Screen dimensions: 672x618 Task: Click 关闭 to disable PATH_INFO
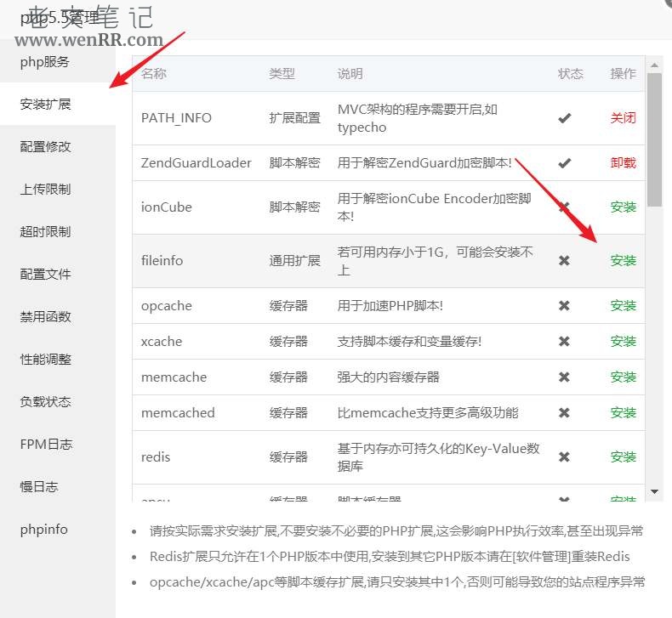coord(623,118)
